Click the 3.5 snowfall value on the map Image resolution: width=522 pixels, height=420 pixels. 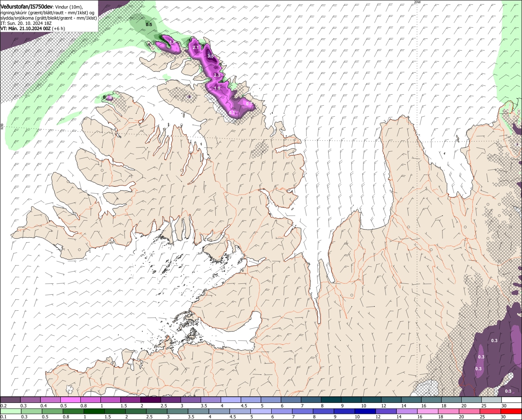pos(210,56)
